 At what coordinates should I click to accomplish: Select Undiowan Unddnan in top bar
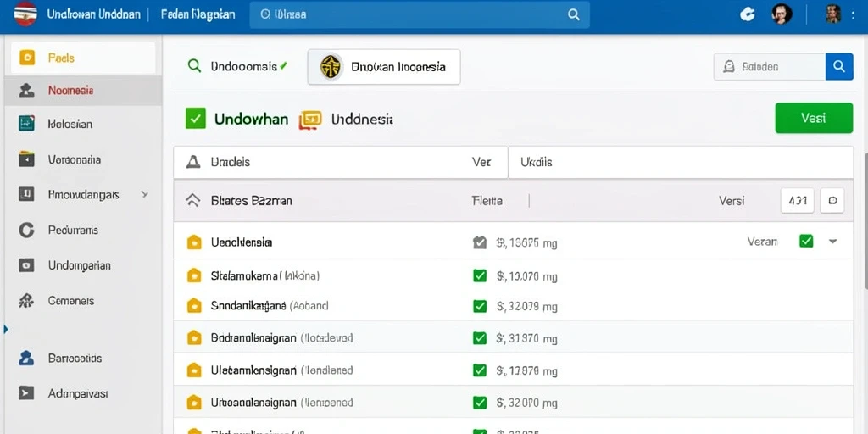pyautogui.click(x=92, y=15)
